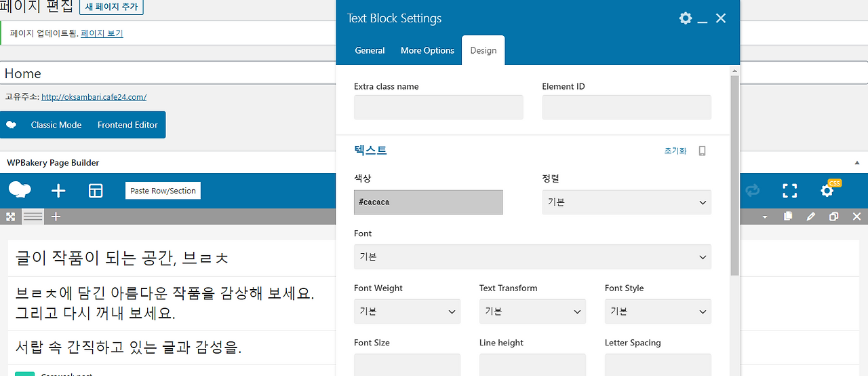Switch to the More Options tab
This screenshot has width=868, height=376.
(x=427, y=50)
